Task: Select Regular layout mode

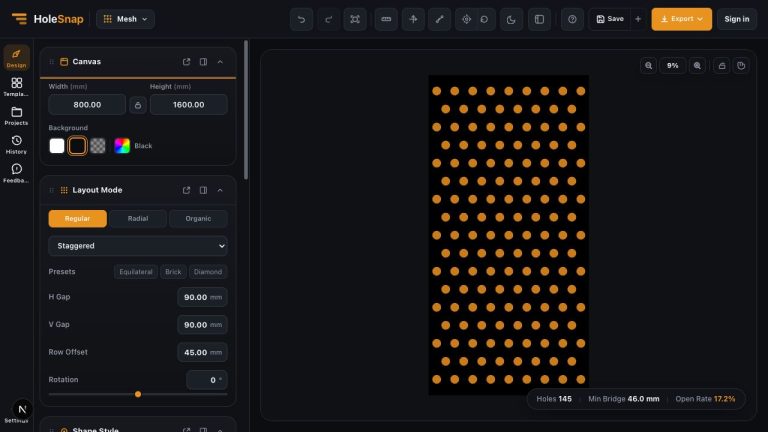Action: tap(77, 218)
